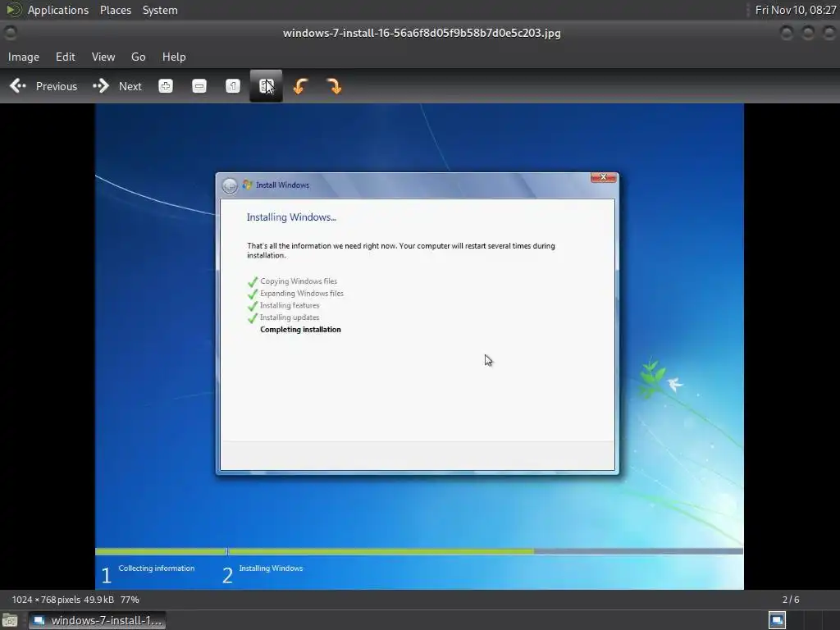Set zoom to normal size icon
This screenshot has height=630, width=840.
pos(232,86)
